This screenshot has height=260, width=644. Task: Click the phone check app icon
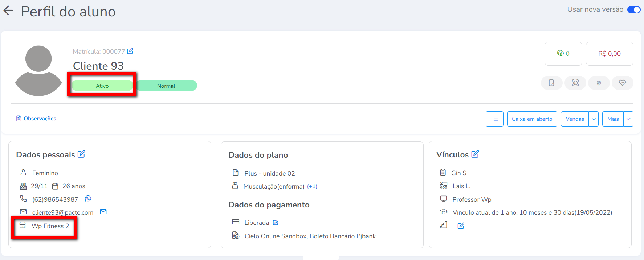pyautogui.click(x=551, y=83)
